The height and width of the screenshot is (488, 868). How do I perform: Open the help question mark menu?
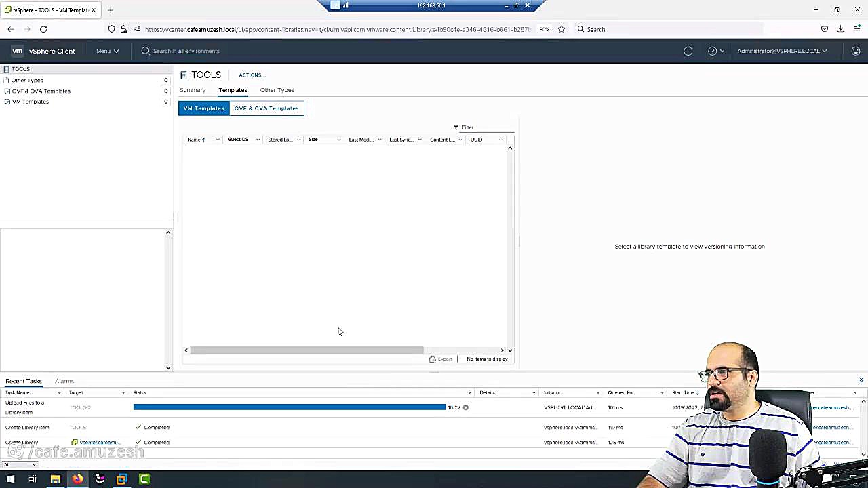tap(716, 51)
